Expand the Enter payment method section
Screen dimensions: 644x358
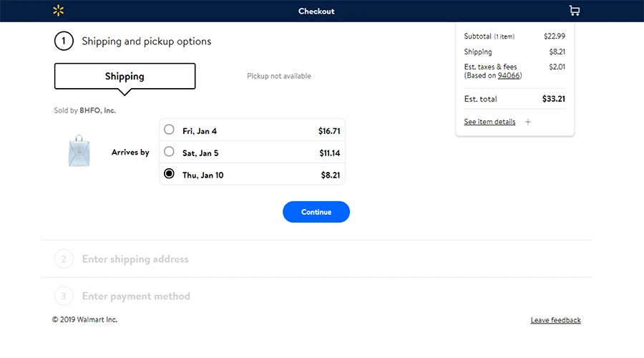pyautogui.click(x=136, y=296)
